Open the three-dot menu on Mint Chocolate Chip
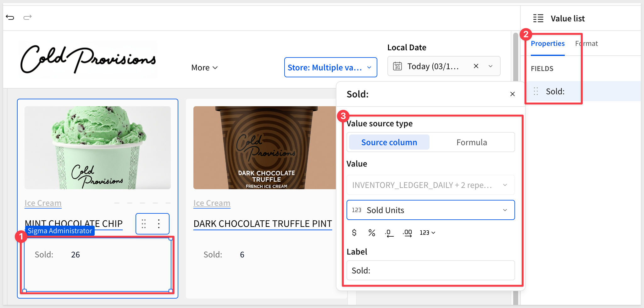This screenshot has width=644, height=308. tap(159, 224)
